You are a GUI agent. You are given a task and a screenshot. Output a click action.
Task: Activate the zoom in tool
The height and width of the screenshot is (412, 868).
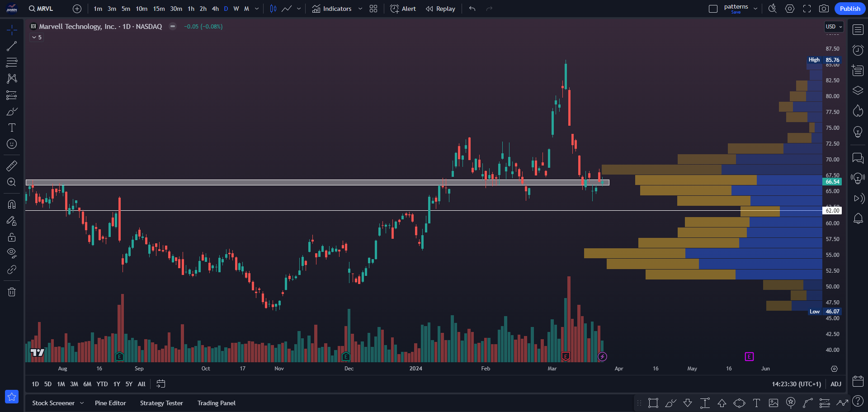(x=12, y=182)
